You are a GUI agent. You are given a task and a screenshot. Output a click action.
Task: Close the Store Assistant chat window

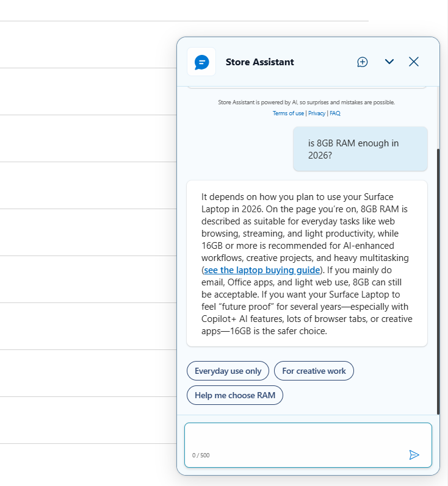tap(414, 62)
